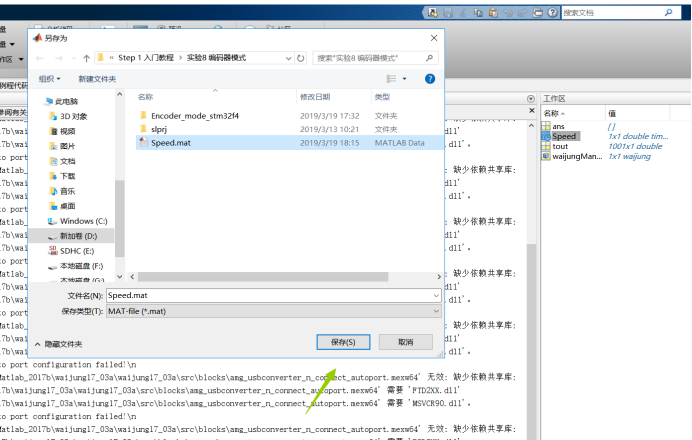Screen dimensions: 692x440
Task: Select the 音乐 folder in the navigation pane
Action: (x=62, y=191)
